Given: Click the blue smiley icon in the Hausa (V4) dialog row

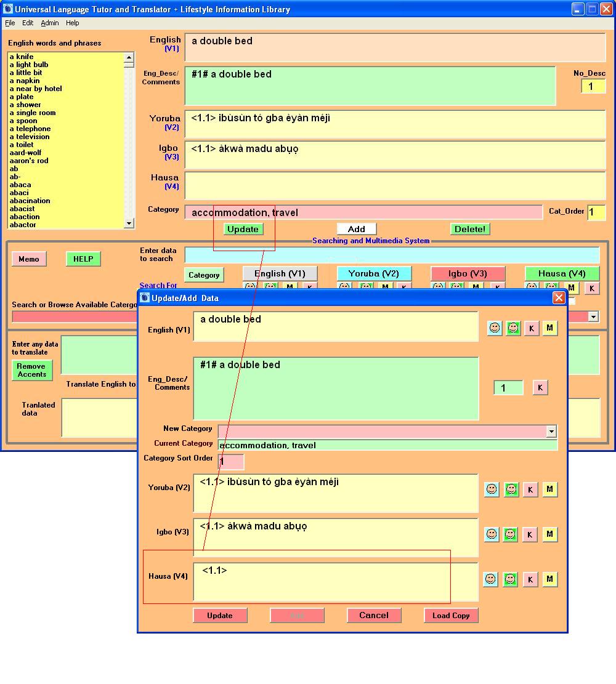Looking at the screenshot, I should click(490, 579).
